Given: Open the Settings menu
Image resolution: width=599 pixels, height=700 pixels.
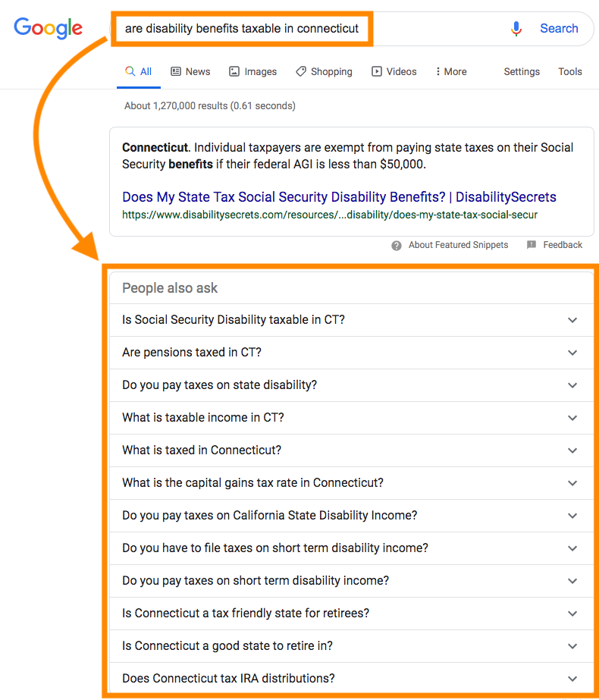Looking at the screenshot, I should (x=522, y=72).
